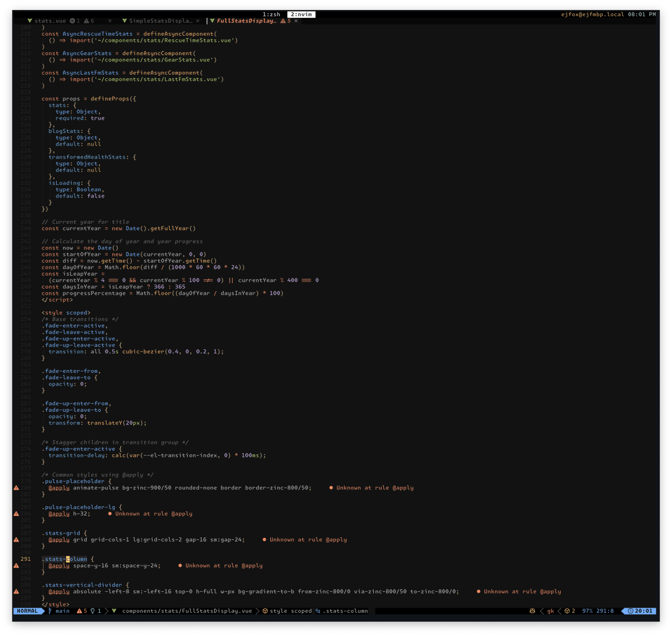Viewport: 672px width, 636px height.
Task: Click the clock icon beside 20:01
Action: tap(631, 611)
